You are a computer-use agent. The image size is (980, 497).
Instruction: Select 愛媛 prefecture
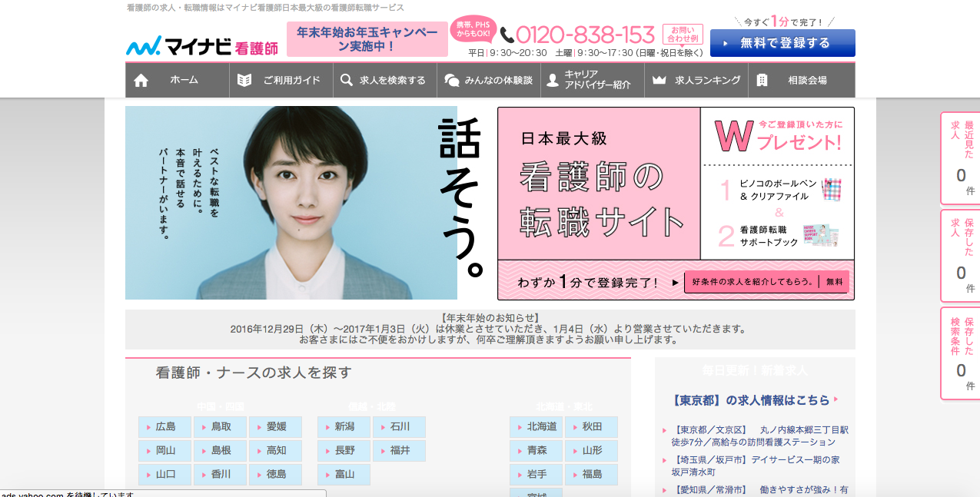[276, 427]
